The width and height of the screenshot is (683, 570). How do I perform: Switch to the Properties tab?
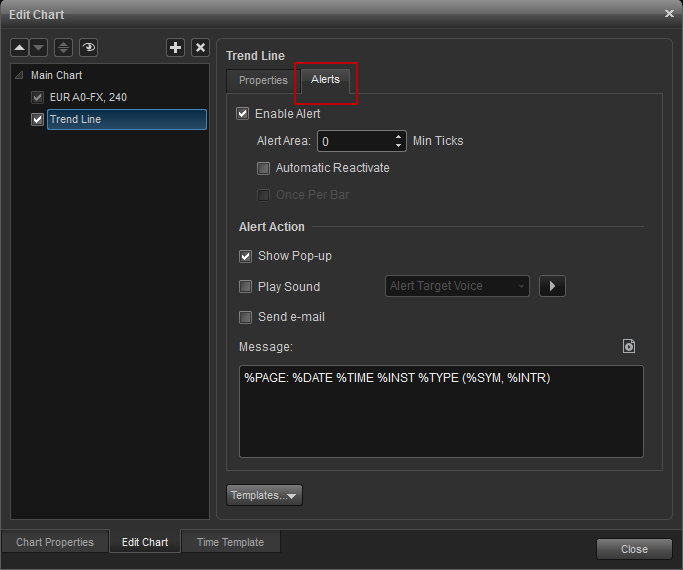263,81
